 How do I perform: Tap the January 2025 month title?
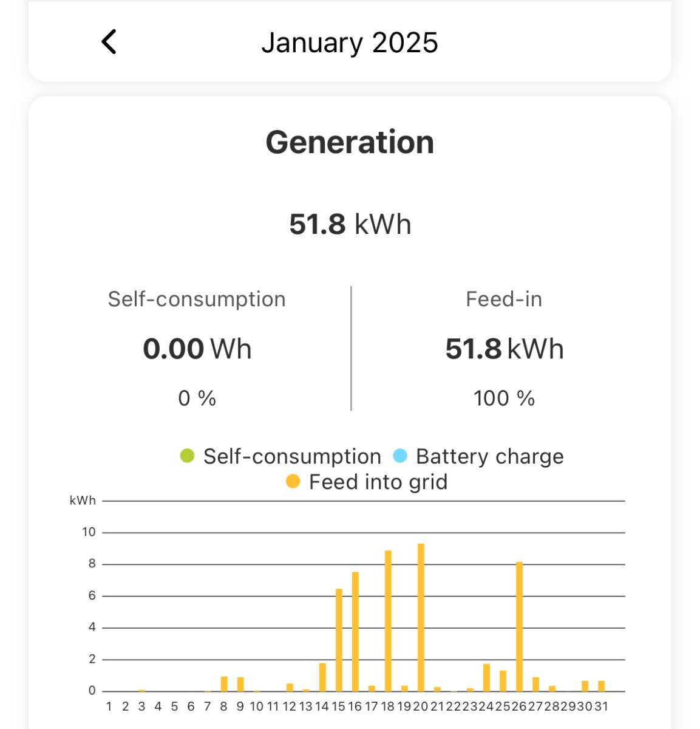coord(350,43)
